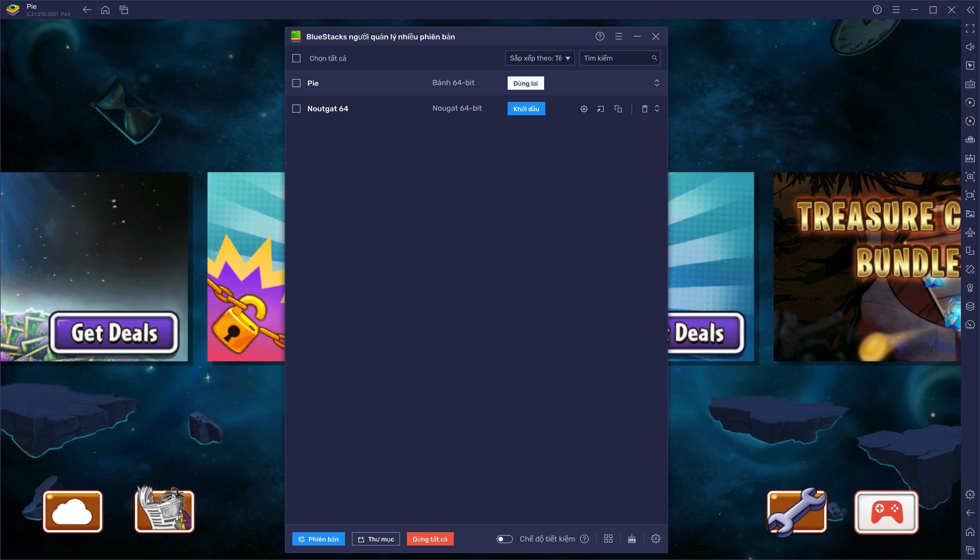Image resolution: width=980 pixels, height=560 pixels.
Task: Open hamburger menu in main BlueStacks title bar
Action: pos(896,10)
